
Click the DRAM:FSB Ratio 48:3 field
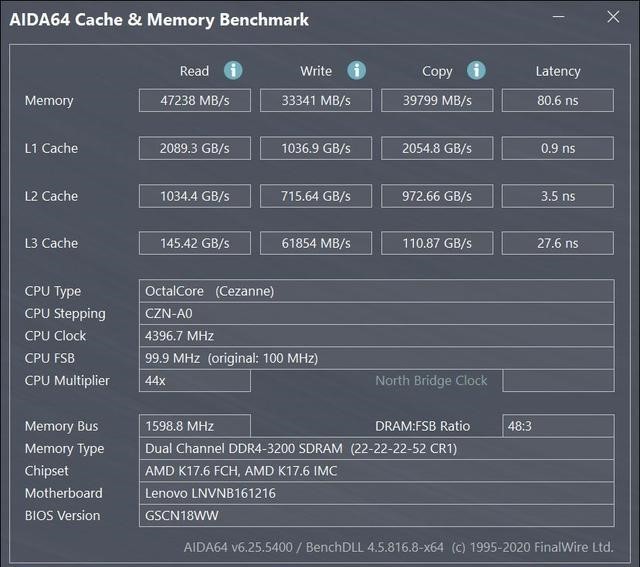click(558, 426)
